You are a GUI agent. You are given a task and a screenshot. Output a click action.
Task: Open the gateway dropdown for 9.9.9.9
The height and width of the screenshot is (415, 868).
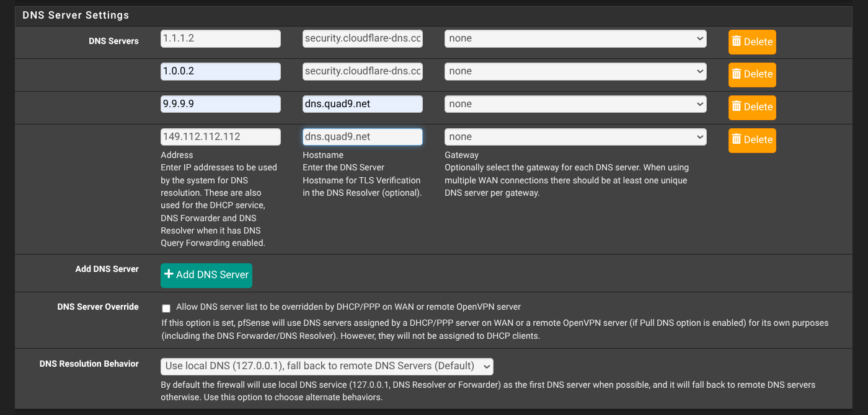pos(575,104)
